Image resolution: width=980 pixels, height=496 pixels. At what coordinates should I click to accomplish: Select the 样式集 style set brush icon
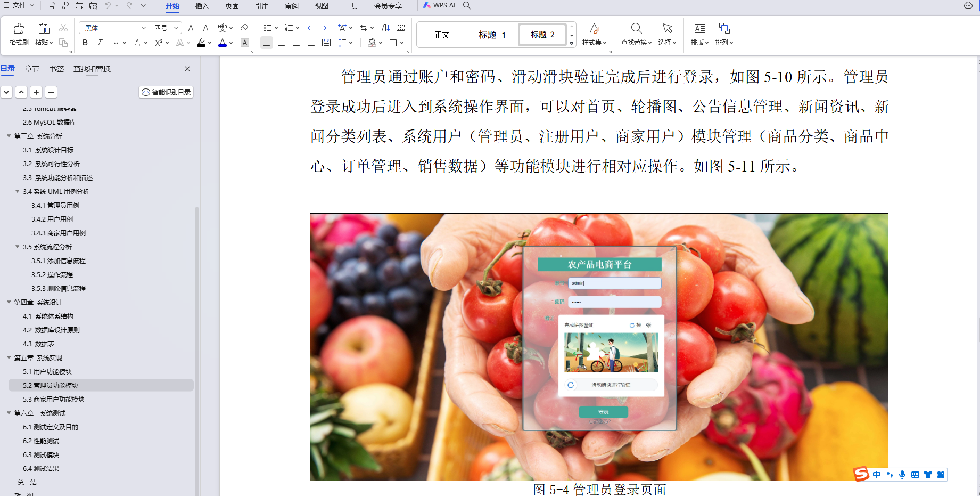[594, 28]
